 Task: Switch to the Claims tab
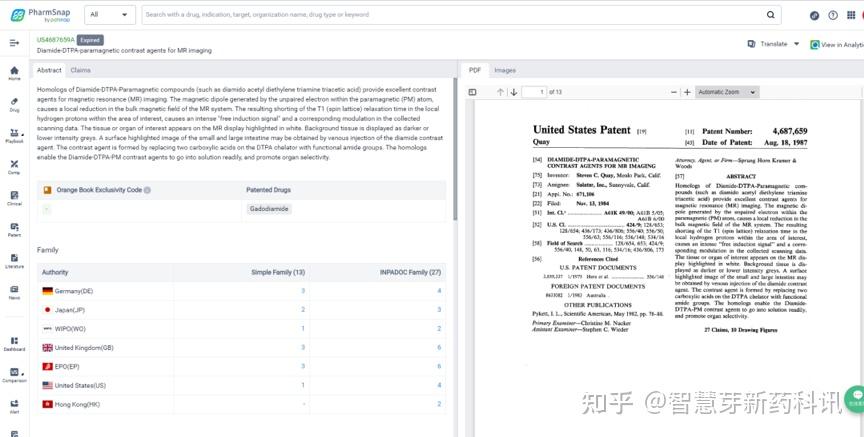click(80, 70)
